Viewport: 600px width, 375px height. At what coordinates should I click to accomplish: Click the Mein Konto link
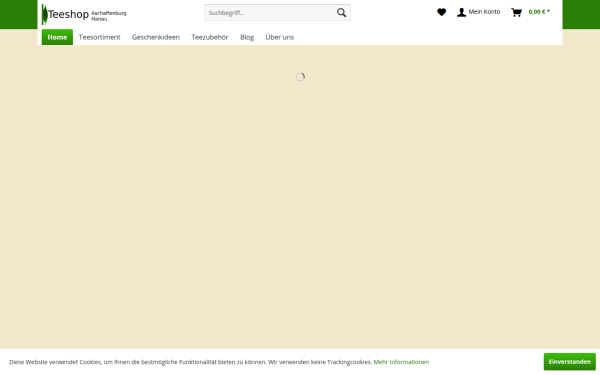pos(484,12)
